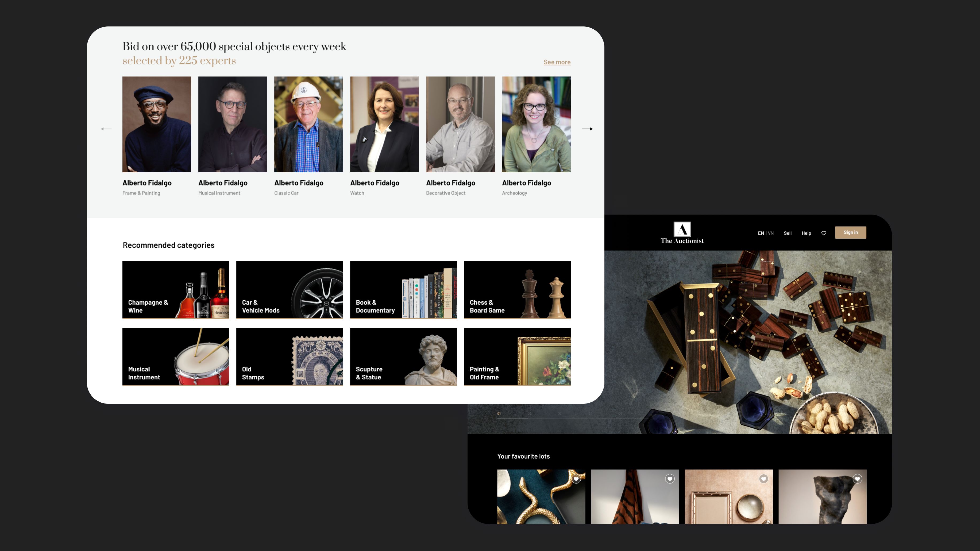Select the Frame & Painting expert photo
980x551 pixels.
tap(156, 124)
